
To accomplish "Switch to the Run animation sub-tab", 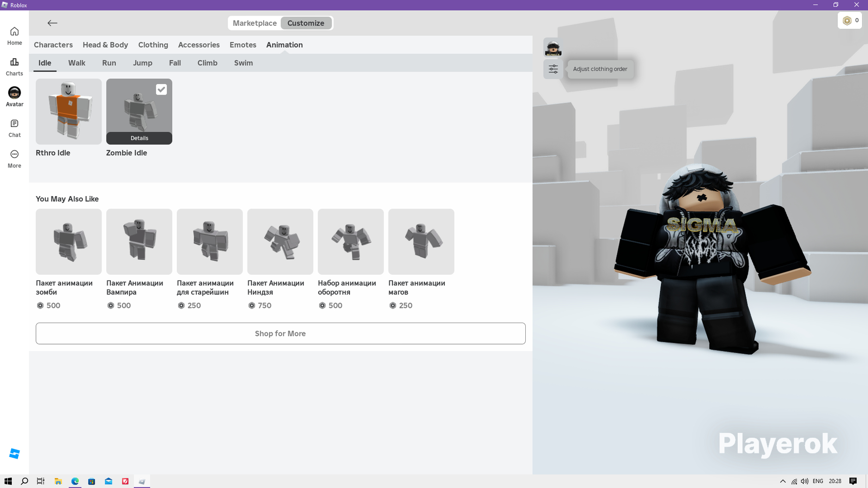I will pyautogui.click(x=109, y=63).
